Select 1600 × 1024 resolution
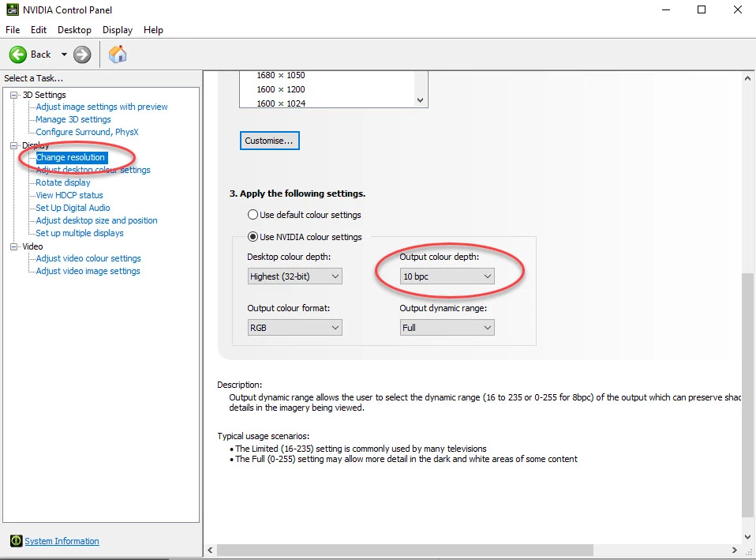756x560 pixels. [281, 103]
